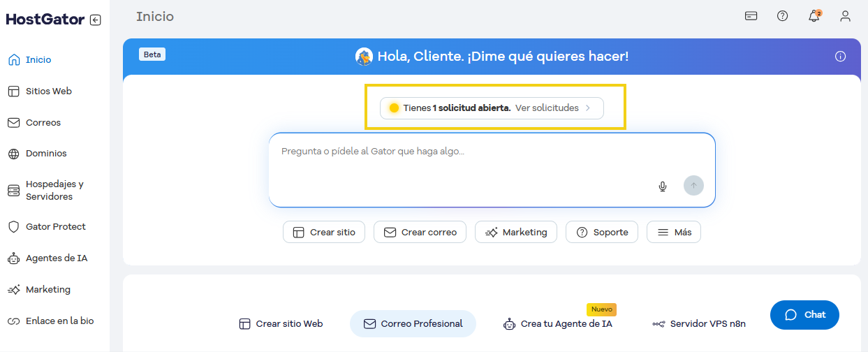
Task: Open Hospedajes y Servidores in sidebar
Action: 54,191
